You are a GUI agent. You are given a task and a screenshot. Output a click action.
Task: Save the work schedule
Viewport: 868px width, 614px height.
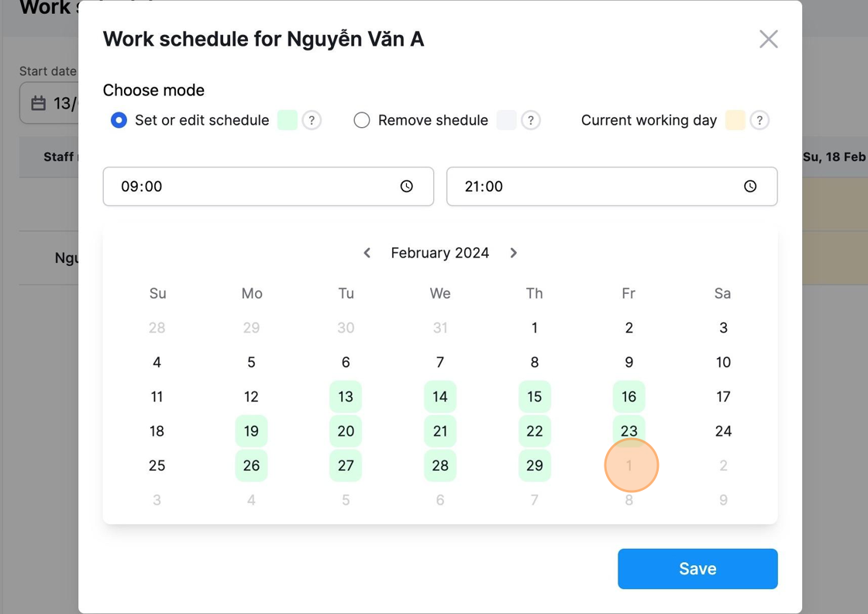point(697,568)
